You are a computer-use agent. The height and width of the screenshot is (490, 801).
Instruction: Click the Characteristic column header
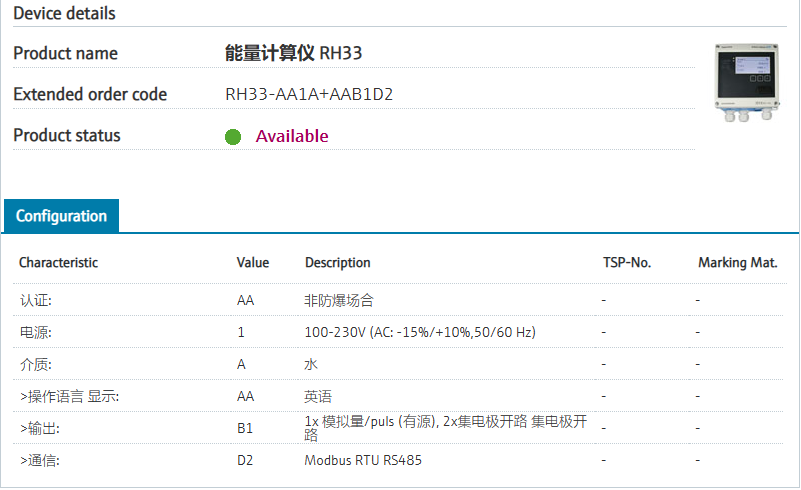(59, 263)
